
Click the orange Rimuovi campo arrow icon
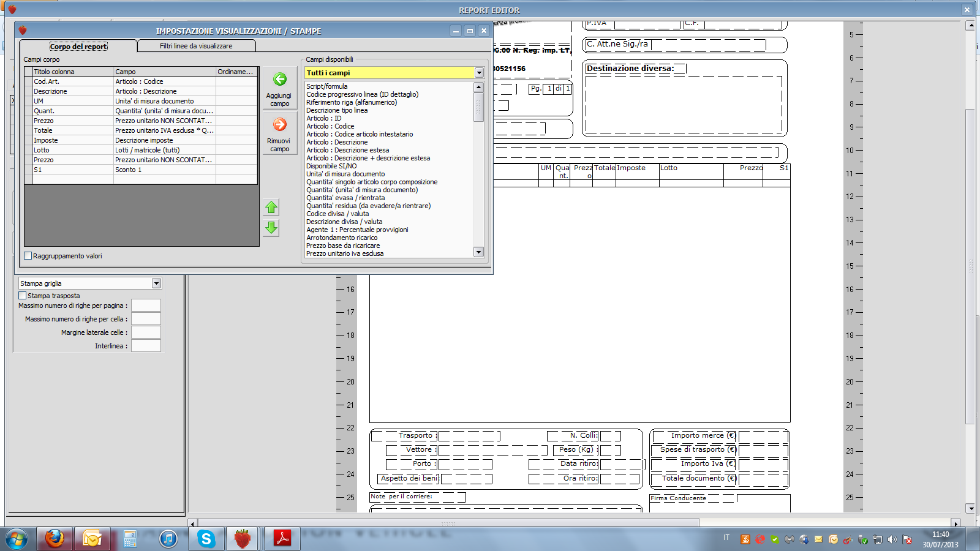pyautogui.click(x=280, y=124)
